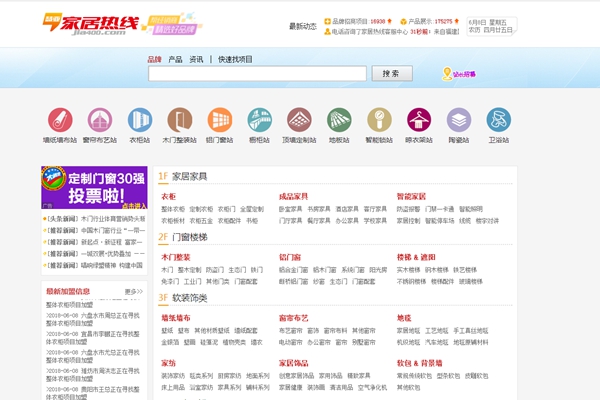Viewport: 600px width, 400px height.
Task: Open the 墙纸墙布站 wallpaper icon
Action: (60, 120)
